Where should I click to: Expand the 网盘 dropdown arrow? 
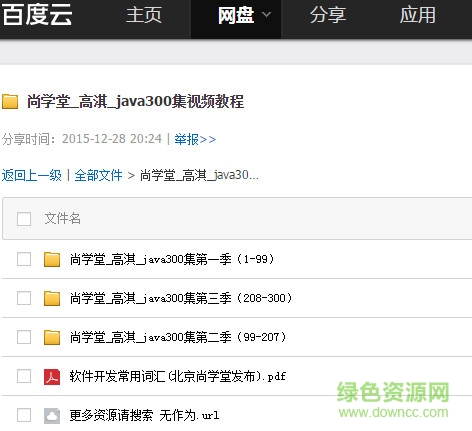pyautogui.click(x=267, y=14)
